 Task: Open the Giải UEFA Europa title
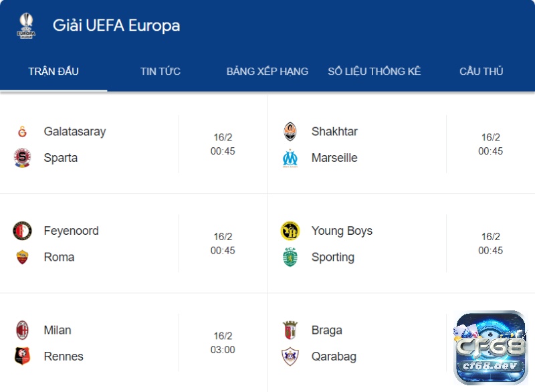pyautogui.click(x=116, y=25)
